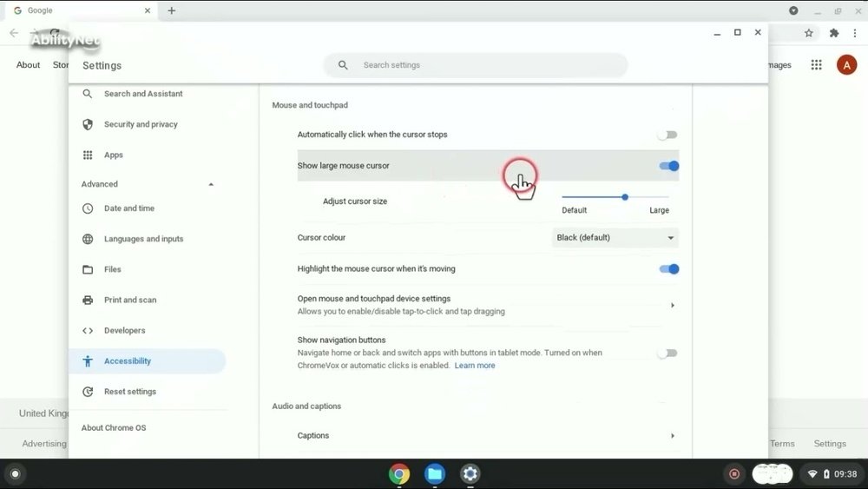The image size is (868, 489).
Task: Click the Mouse and touchpad heading
Action: [x=310, y=105]
